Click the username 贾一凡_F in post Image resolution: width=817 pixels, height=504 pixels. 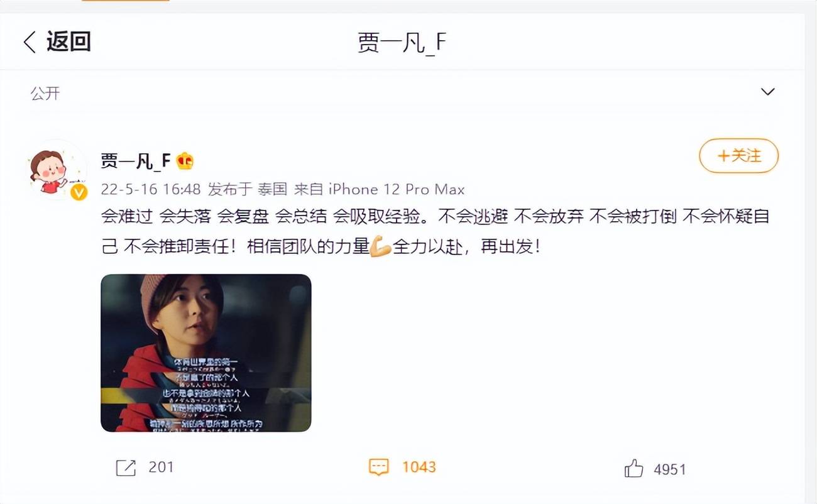point(136,161)
